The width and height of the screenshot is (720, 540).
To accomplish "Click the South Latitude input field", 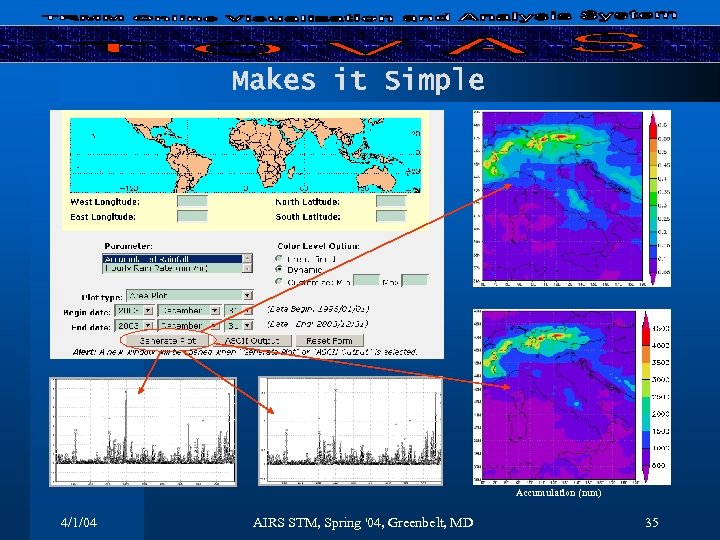I will pos(391,216).
